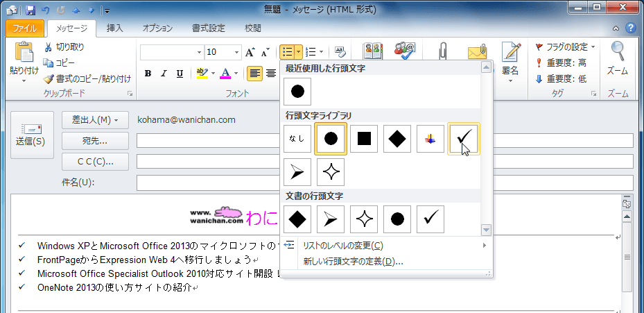Open the Bullets dropdown arrow

[299, 52]
